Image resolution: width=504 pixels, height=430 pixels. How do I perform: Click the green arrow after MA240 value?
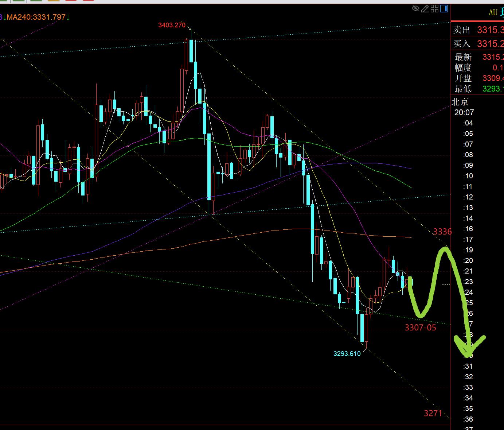point(68,17)
